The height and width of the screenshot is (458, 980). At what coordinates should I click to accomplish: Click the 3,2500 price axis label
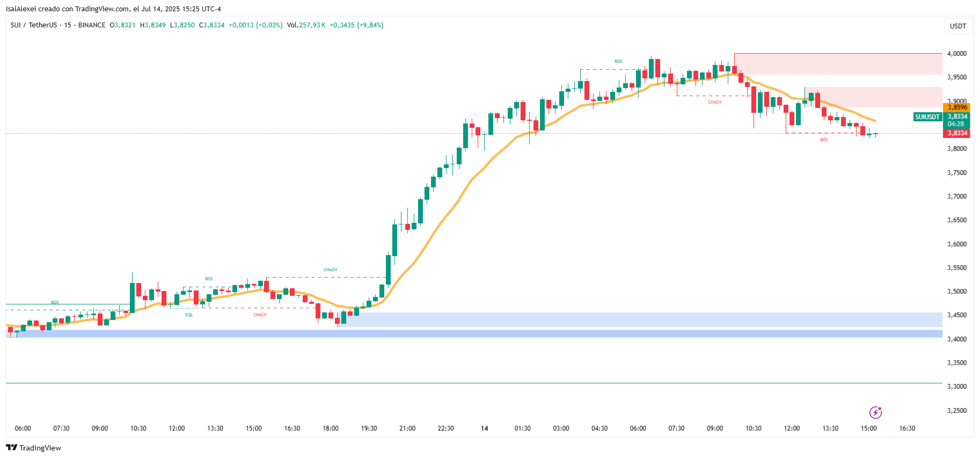click(x=957, y=411)
